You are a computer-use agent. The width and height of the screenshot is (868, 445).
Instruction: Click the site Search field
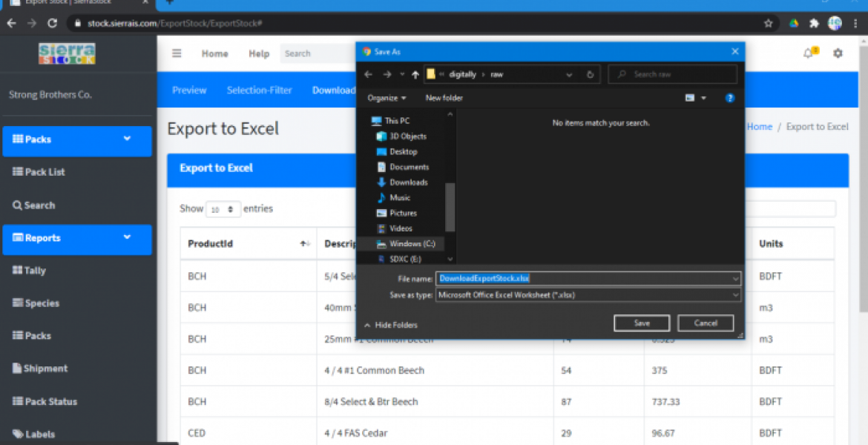[318, 53]
